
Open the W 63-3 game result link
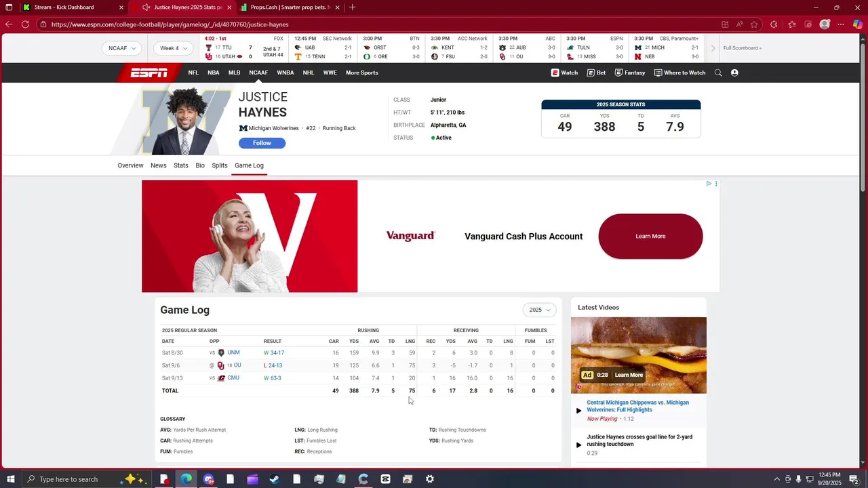pos(275,378)
